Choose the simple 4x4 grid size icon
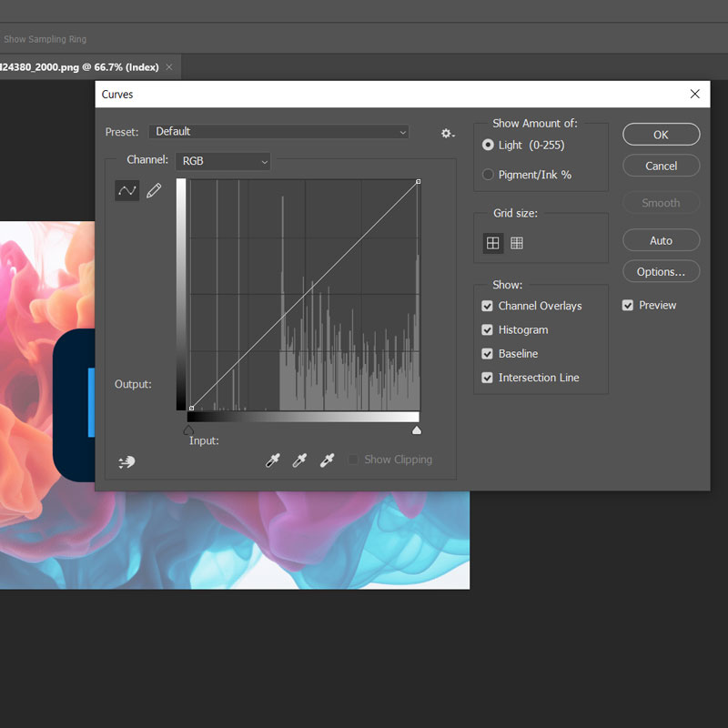 pyautogui.click(x=492, y=243)
